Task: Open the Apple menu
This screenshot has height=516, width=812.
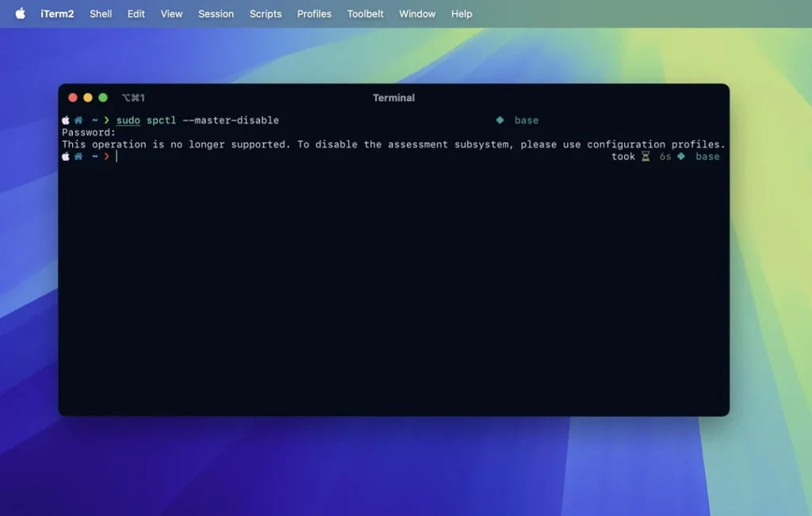Action: (x=20, y=13)
